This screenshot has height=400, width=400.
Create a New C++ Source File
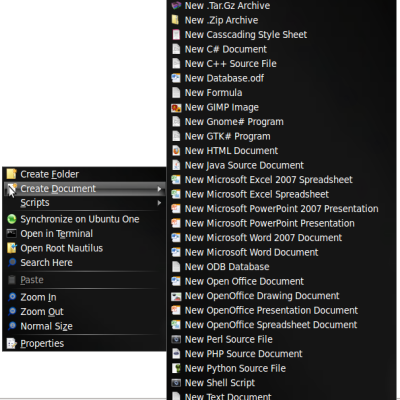click(x=282, y=64)
